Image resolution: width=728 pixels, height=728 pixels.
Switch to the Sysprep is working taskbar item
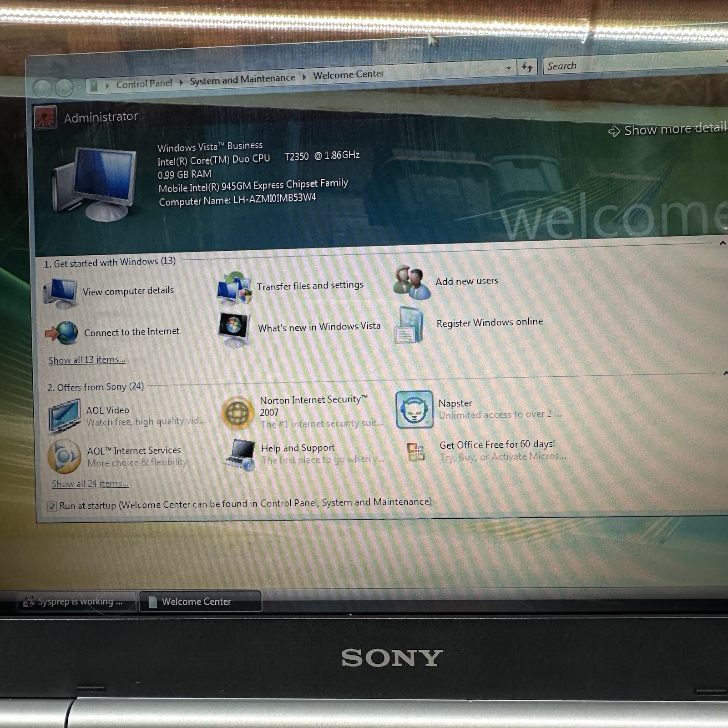tap(77, 602)
